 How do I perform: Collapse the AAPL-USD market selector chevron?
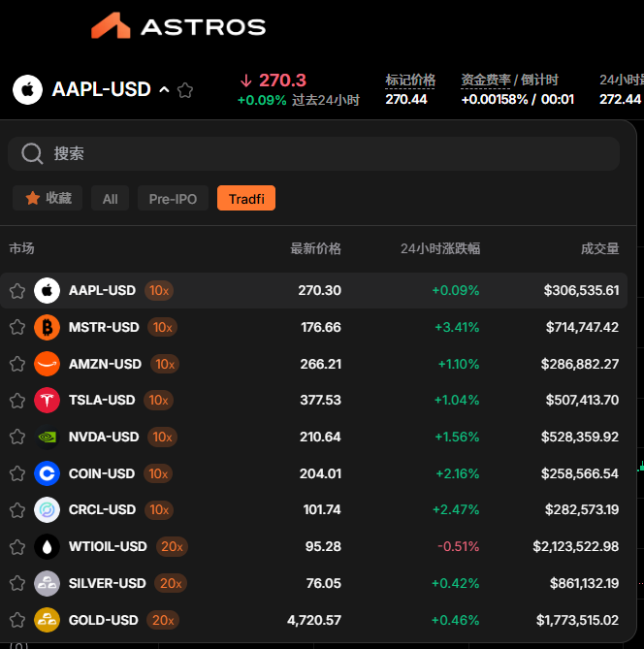point(164,89)
